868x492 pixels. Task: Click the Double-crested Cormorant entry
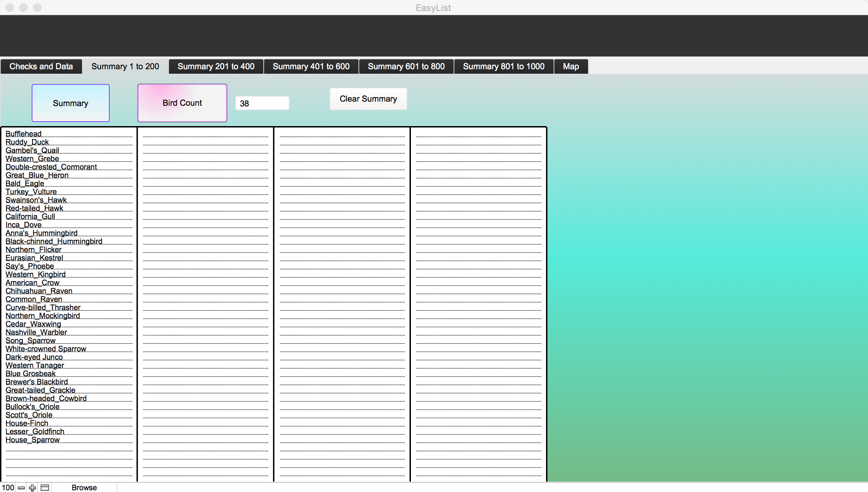[51, 167]
